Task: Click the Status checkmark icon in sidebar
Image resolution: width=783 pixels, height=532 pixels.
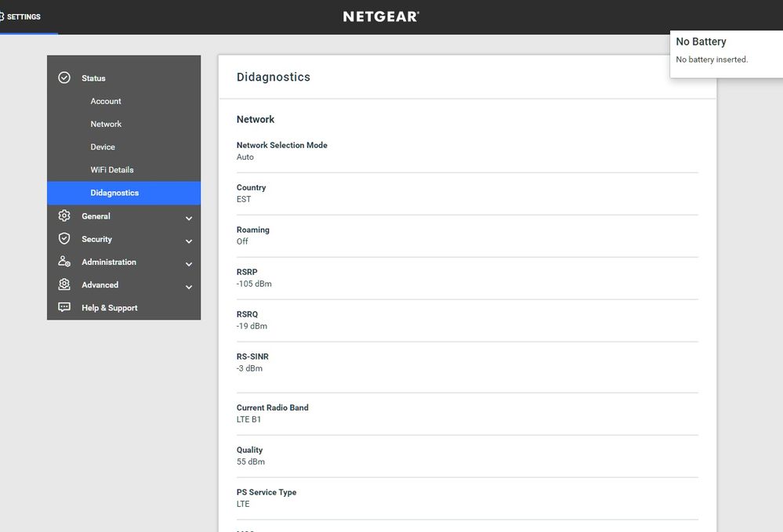Action: tap(64, 78)
